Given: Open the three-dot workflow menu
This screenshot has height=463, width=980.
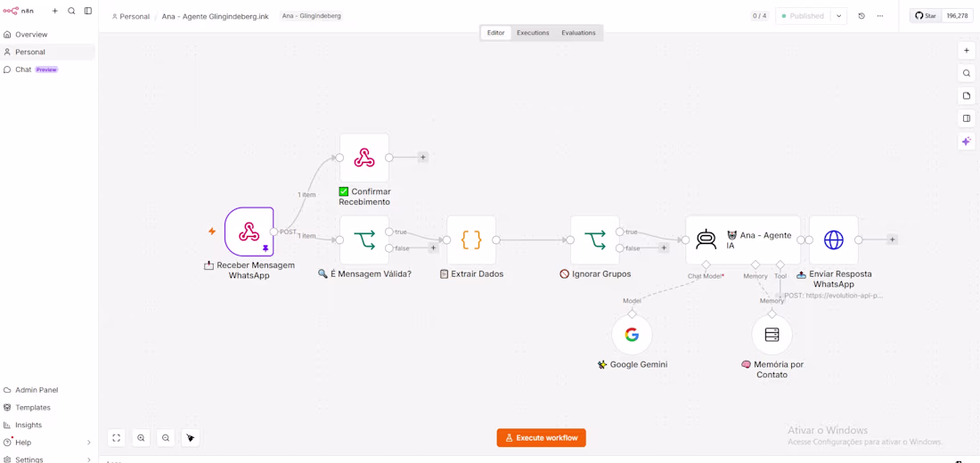Looking at the screenshot, I should 880,16.
